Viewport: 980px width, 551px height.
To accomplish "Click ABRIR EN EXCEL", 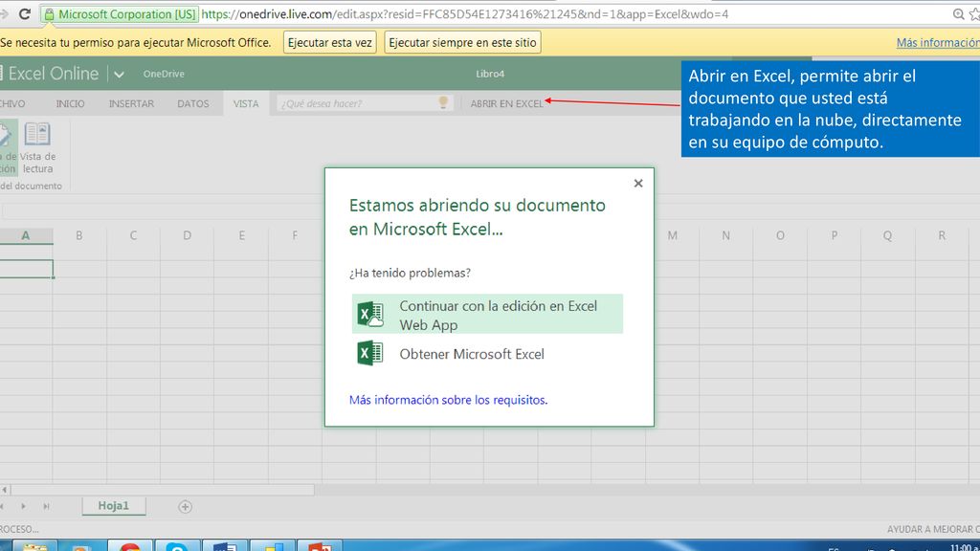I will 507,103.
